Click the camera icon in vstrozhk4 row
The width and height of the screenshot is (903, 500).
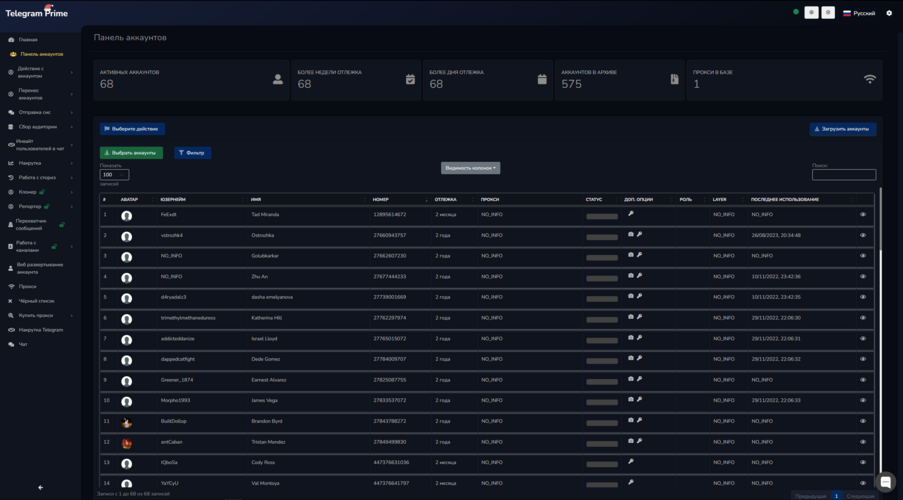[631, 235]
